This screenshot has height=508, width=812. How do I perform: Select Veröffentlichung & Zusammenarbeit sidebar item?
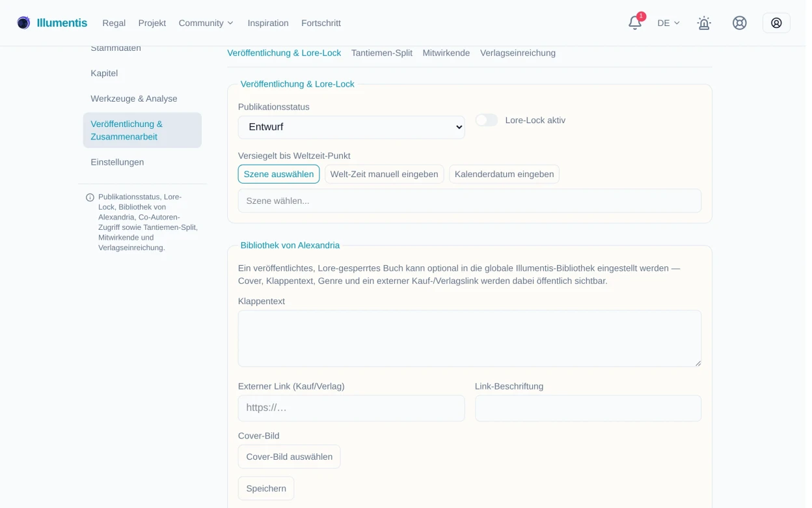coord(142,130)
